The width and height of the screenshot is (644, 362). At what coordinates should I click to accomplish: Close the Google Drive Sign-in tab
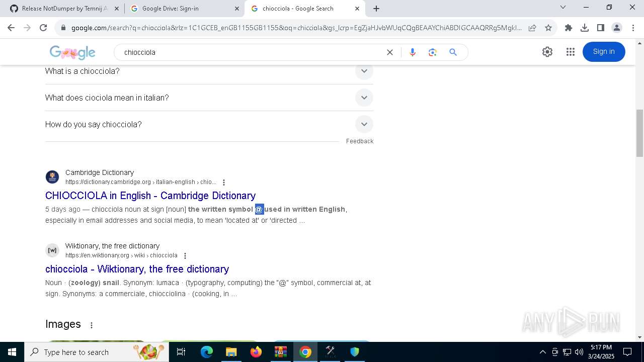(x=237, y=9)
